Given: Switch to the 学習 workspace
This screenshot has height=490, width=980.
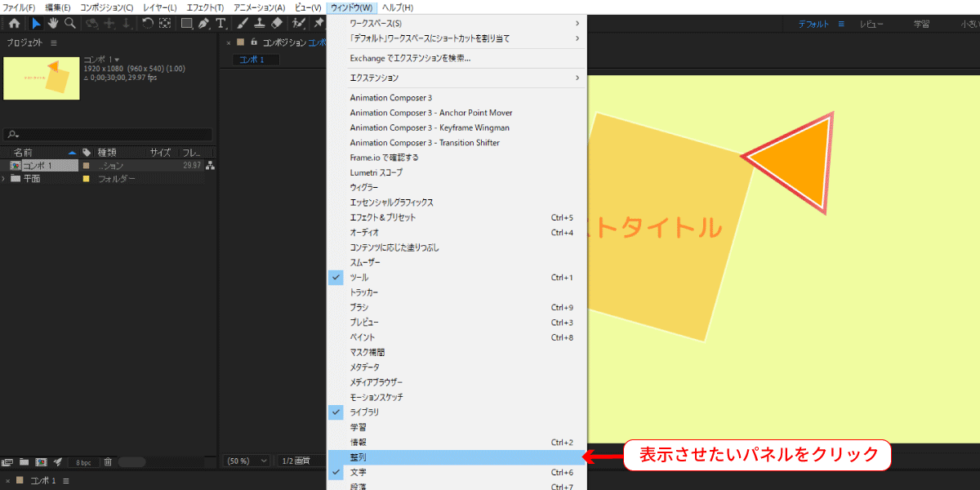Looking at the screenshot, I should tap(922, 24).
